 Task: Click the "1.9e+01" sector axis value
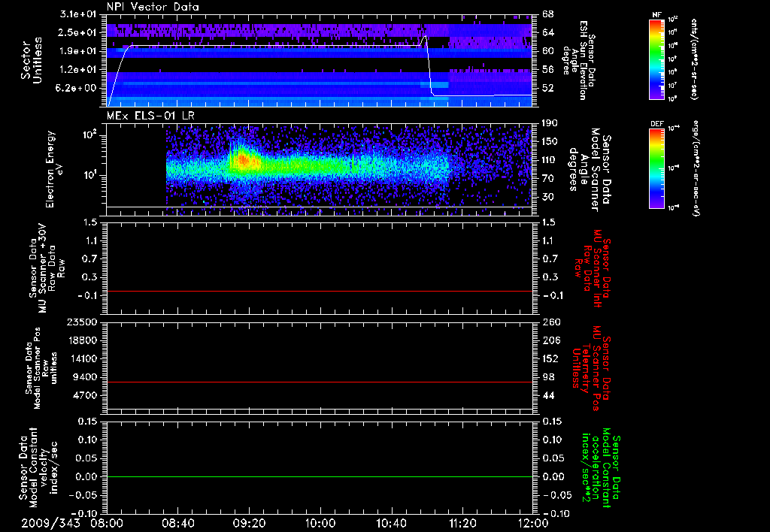pos(77,51)
